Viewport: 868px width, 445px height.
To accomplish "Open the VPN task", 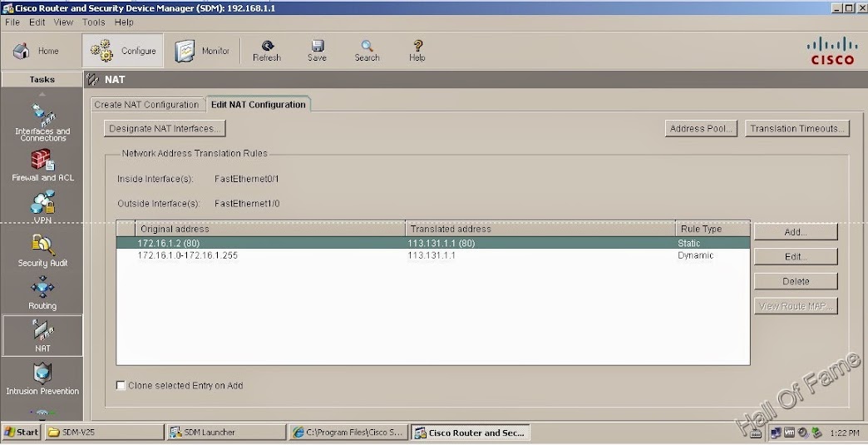I will click(42, 208).
